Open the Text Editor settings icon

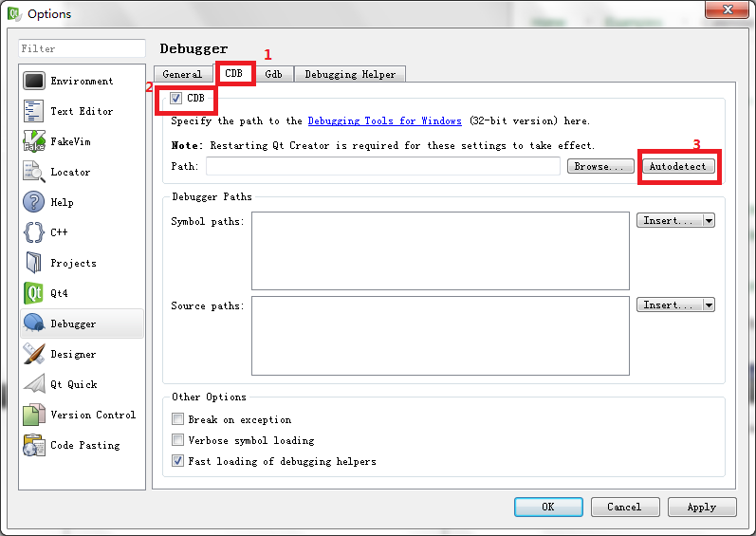pos(34,112)
